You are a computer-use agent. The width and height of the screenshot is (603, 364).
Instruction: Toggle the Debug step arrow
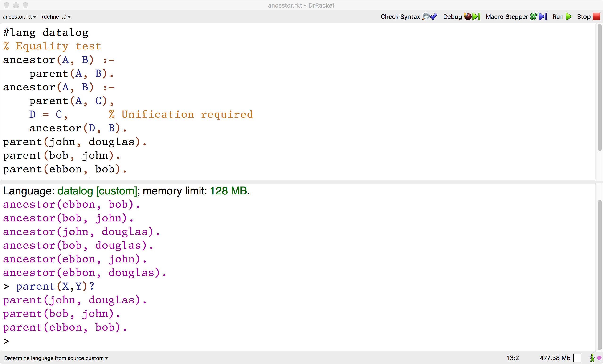click(476, 17)
